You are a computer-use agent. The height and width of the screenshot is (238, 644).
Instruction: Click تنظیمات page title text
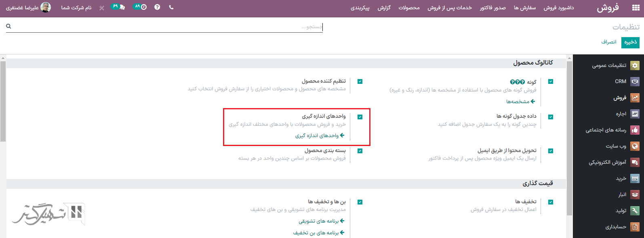click(x=626, y=27)
